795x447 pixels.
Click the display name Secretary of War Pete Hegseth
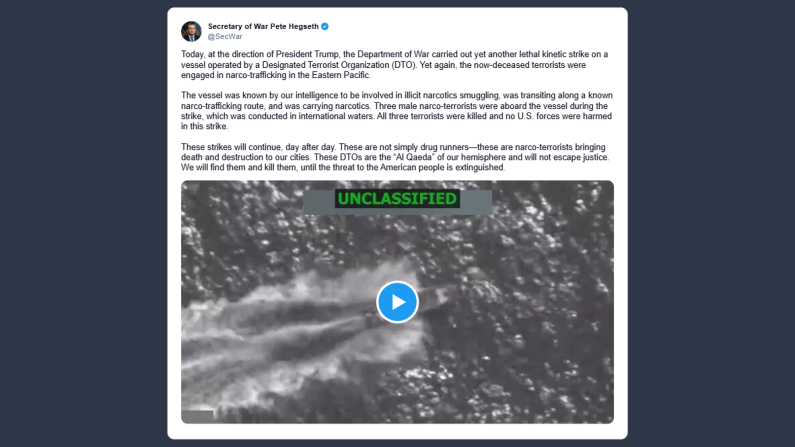coord(263,26)
